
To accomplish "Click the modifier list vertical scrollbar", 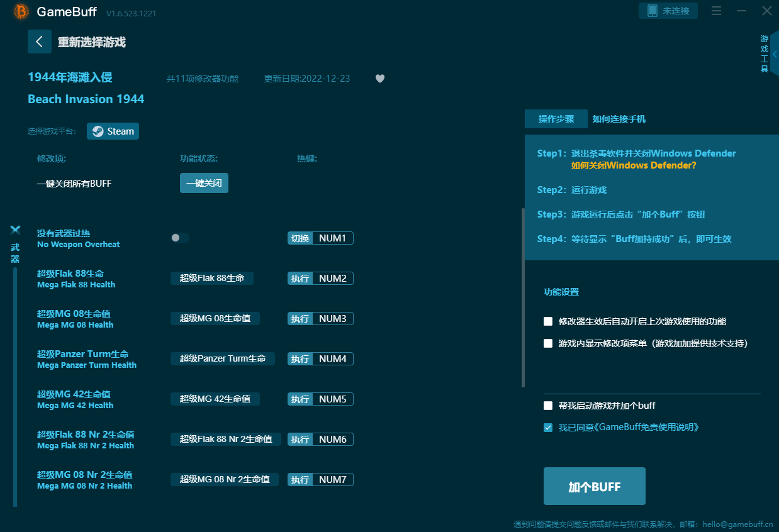I will point(523,297).
